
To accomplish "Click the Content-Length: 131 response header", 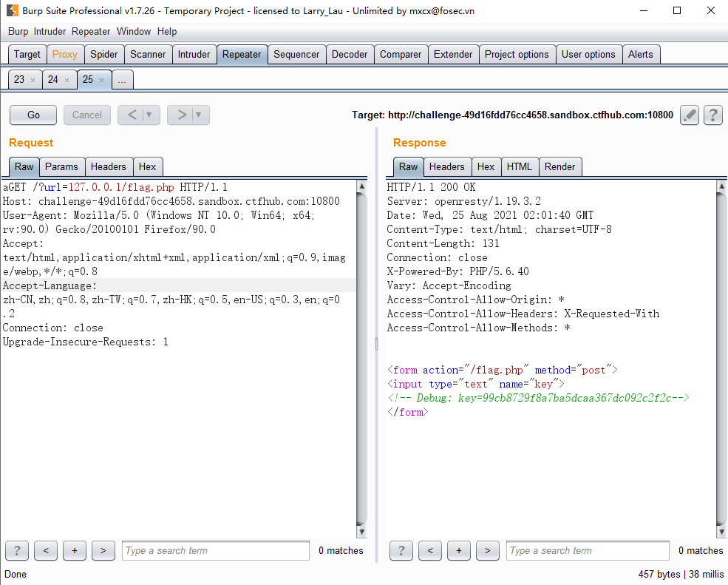I will (x=443, y=243).
